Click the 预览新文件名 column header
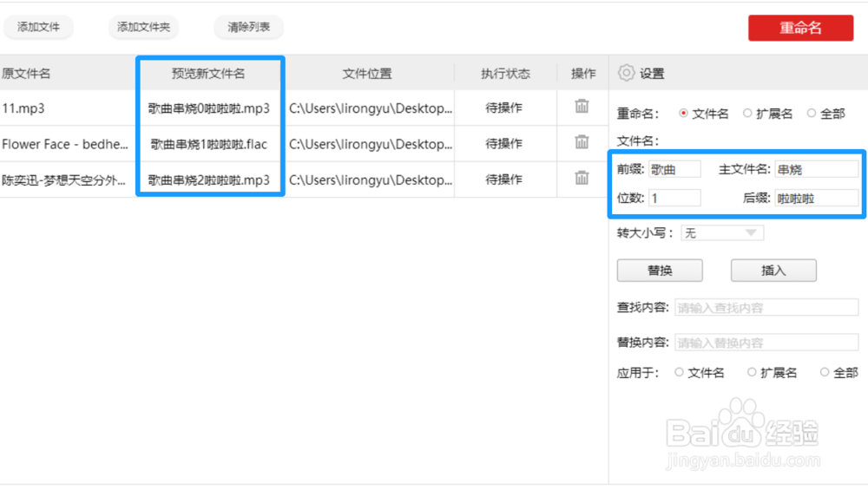The height and width of the screenshot is (490, 868). pos(208,74)
